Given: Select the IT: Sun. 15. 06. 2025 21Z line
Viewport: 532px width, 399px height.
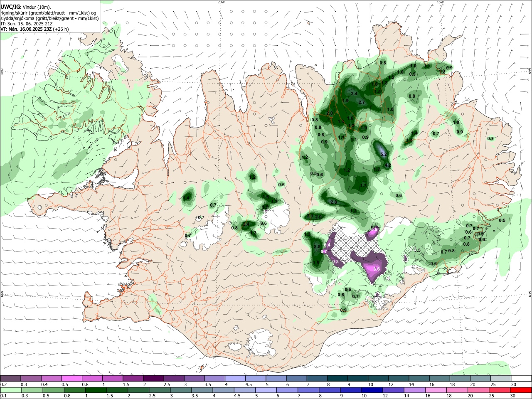Looking at the screenshot, I should click(27, 24).
